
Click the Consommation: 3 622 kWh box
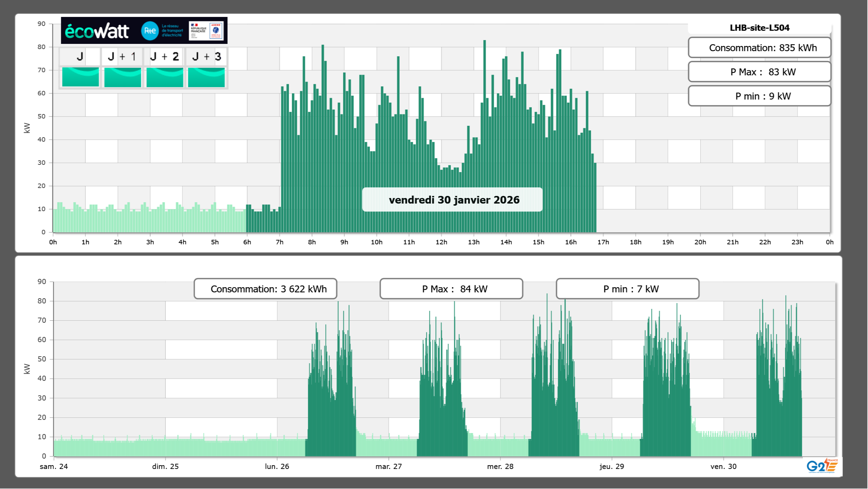pos(265,289)
